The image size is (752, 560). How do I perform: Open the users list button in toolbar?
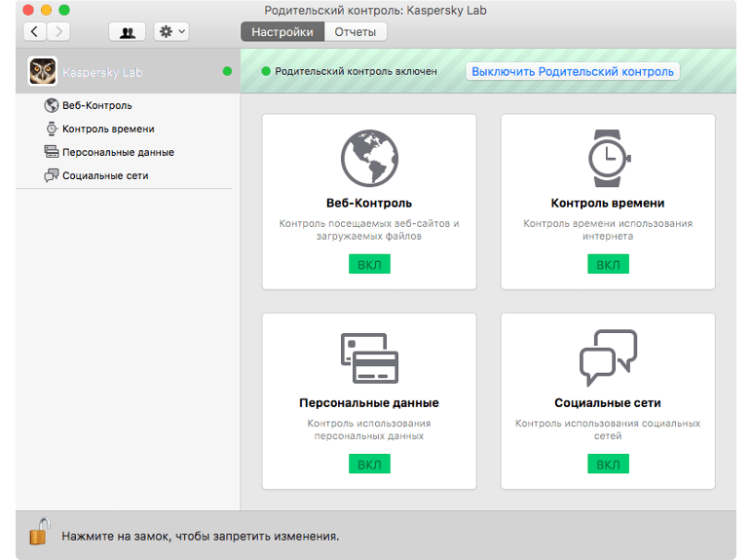pos(127,31)
